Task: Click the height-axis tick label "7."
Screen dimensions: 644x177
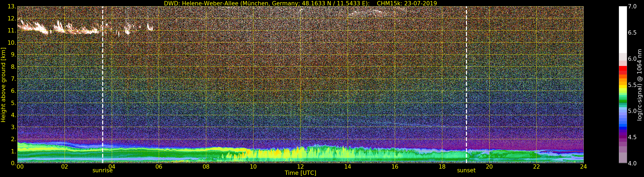Action: point(14,79)
